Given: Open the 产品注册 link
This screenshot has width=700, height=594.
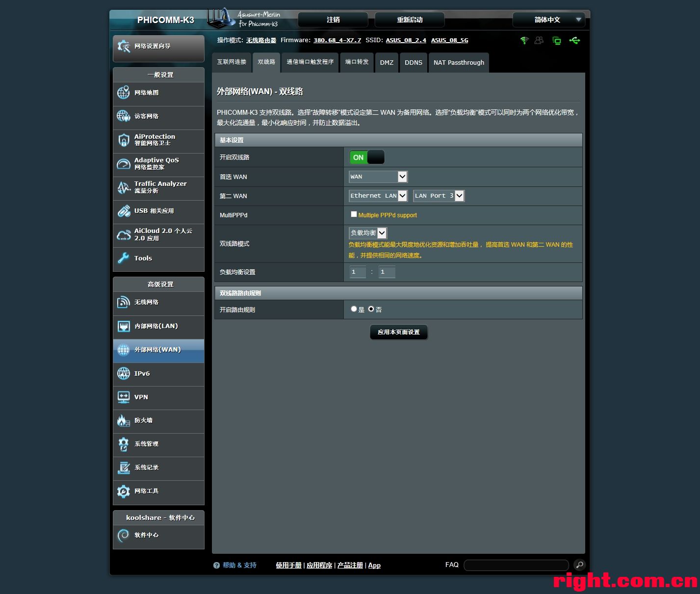Looking at the screenshot, I should (350, 565).
